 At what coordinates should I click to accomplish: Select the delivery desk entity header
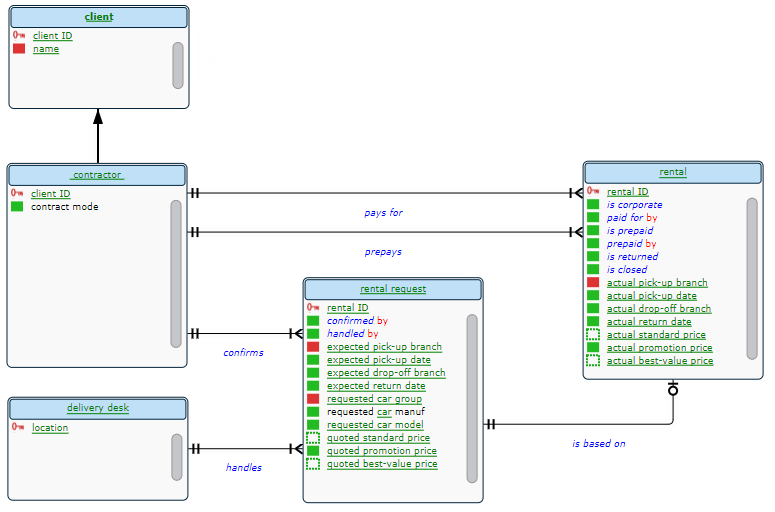pos(98,408)
